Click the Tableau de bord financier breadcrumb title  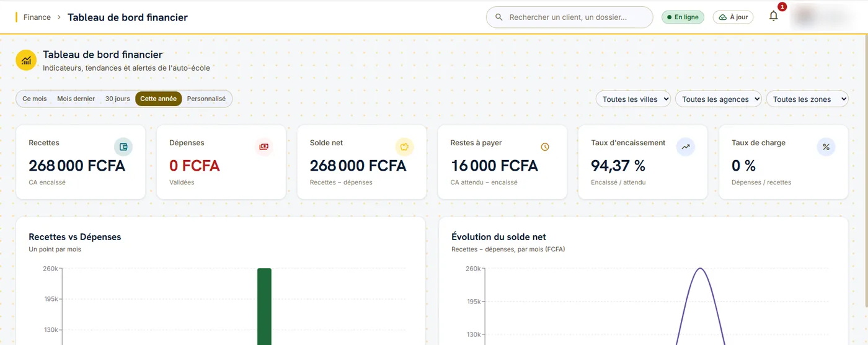[128, 17]
